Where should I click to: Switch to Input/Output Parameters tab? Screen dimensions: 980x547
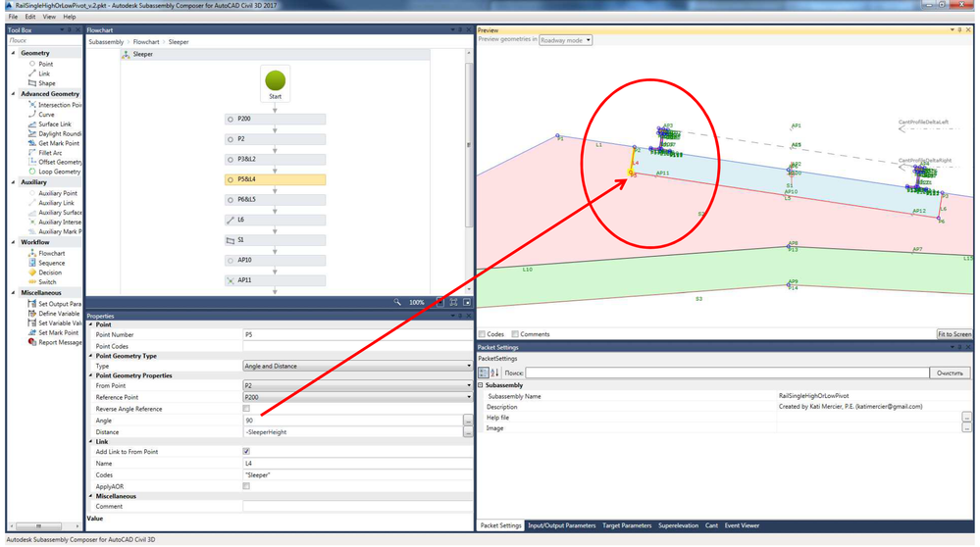coord(561,525)
